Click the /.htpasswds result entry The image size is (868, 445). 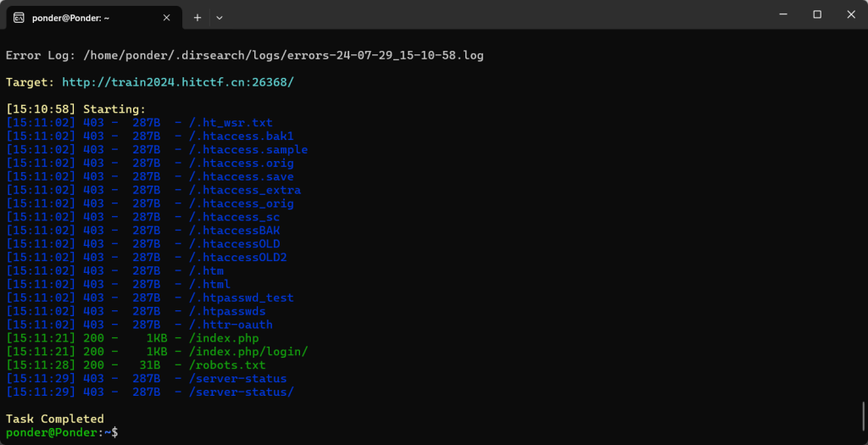[229, 311]
